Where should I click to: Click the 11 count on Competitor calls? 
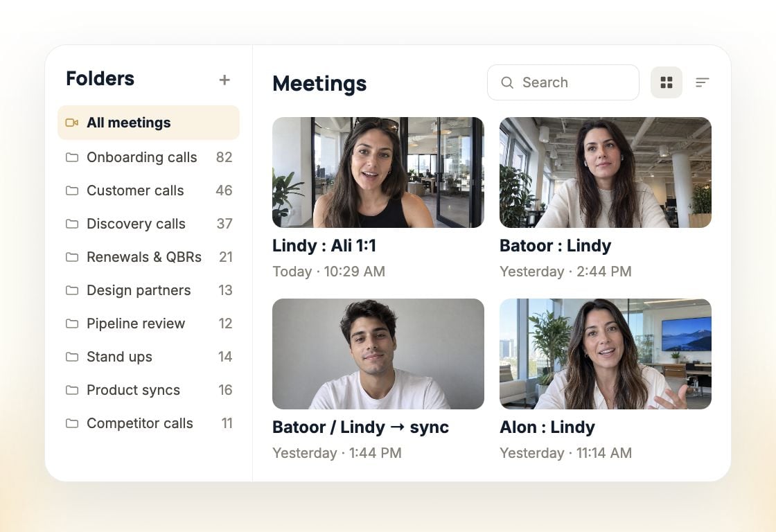click(x=227, y=423)
